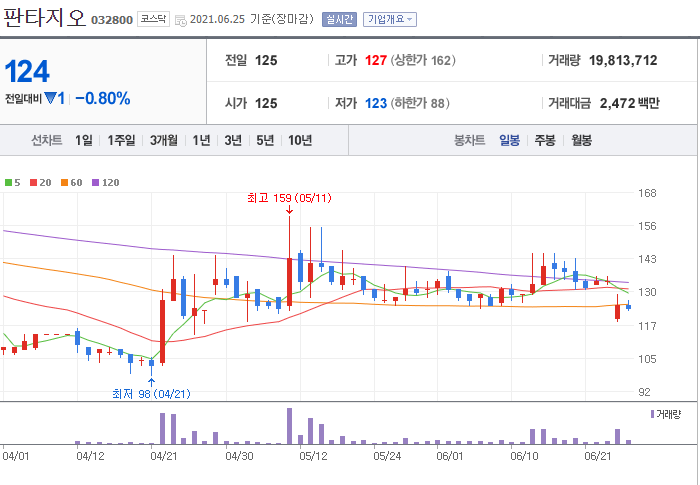Click the -0.80% change value
This screenshot has width=700, height=485.
pyautogui.click(x=103, y=98)
